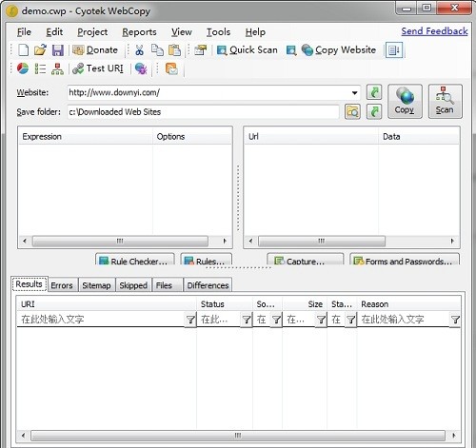This screenshot has height=448, width=476.
Task: Open the Size column filter funnel
Action: click(321, 320)
